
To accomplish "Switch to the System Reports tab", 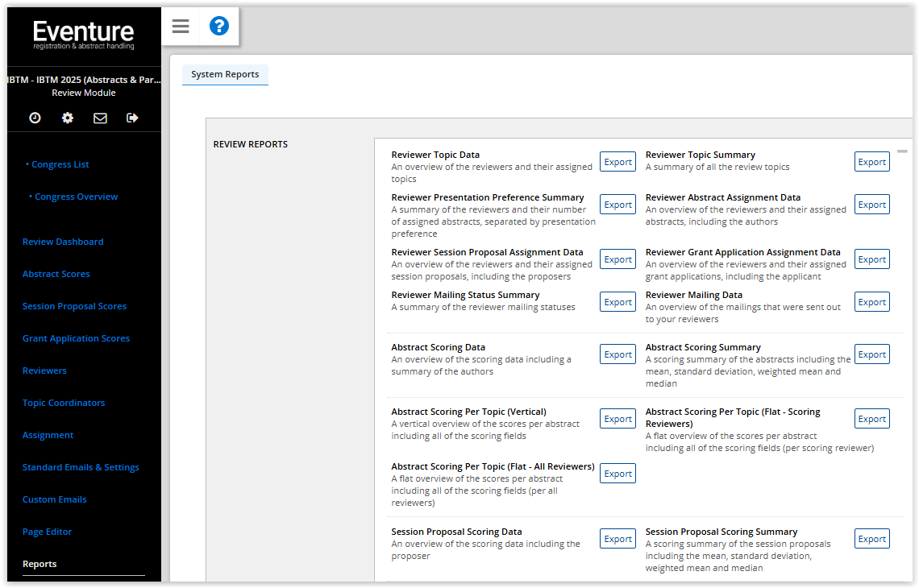I will (225, 74).
